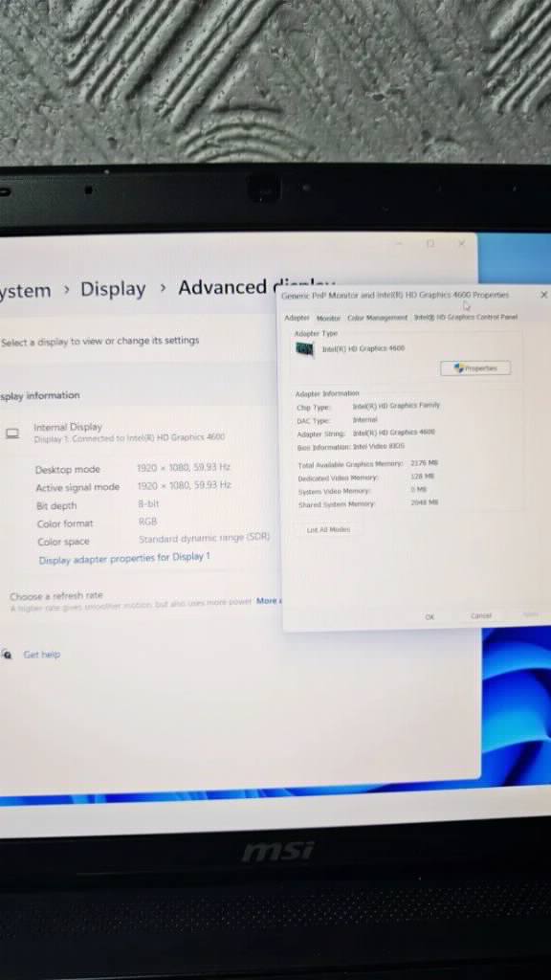This screenshot has height=980, width=551.
Task: Maximize the Settings window
Action: click(x=430, y=243)
